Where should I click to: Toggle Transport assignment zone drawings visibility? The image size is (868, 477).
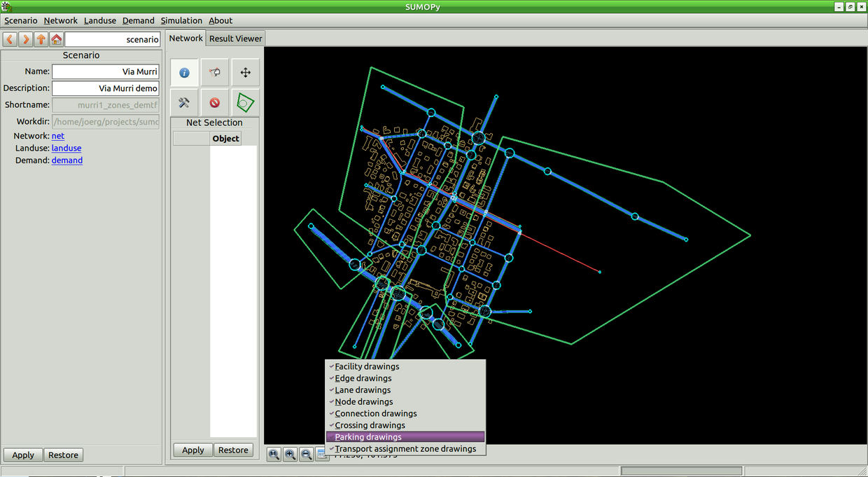point(405,449)
